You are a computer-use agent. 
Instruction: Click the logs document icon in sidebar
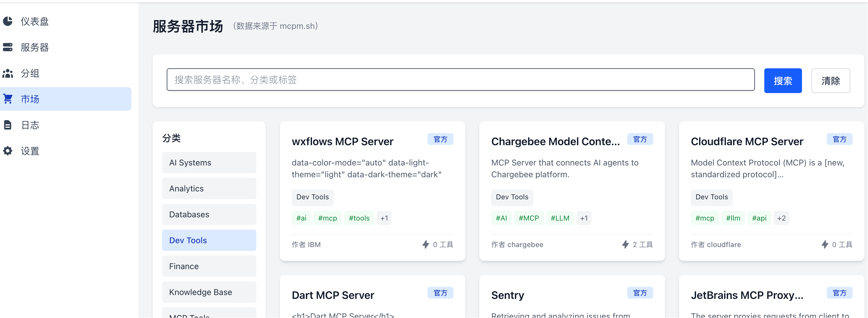click(8, 125)
